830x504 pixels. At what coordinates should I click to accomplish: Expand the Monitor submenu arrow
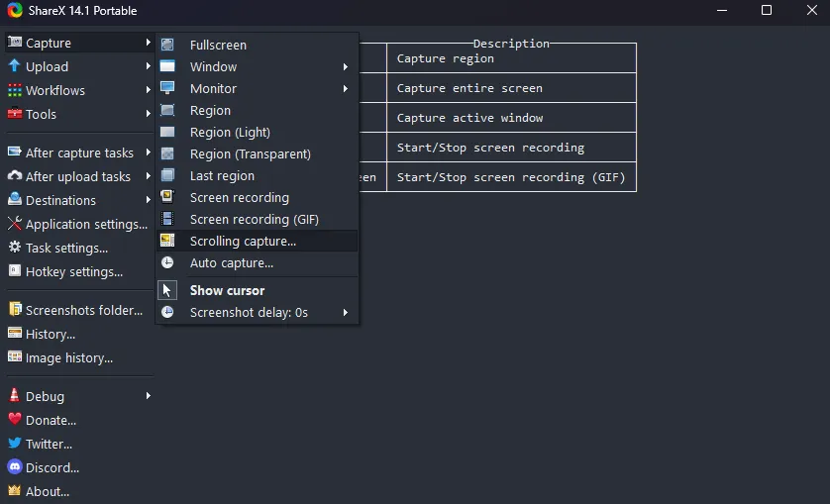346,88
